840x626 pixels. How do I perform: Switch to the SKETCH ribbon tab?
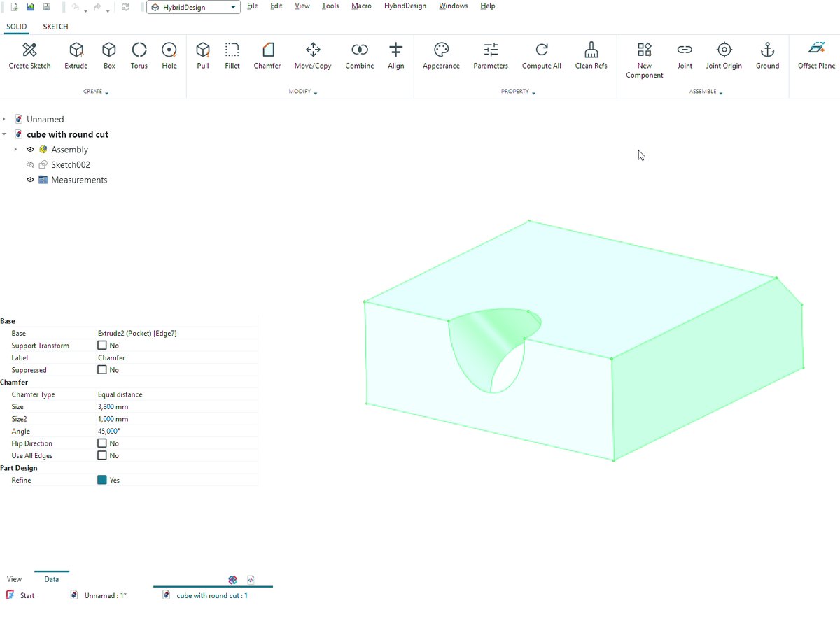[55, 27]
